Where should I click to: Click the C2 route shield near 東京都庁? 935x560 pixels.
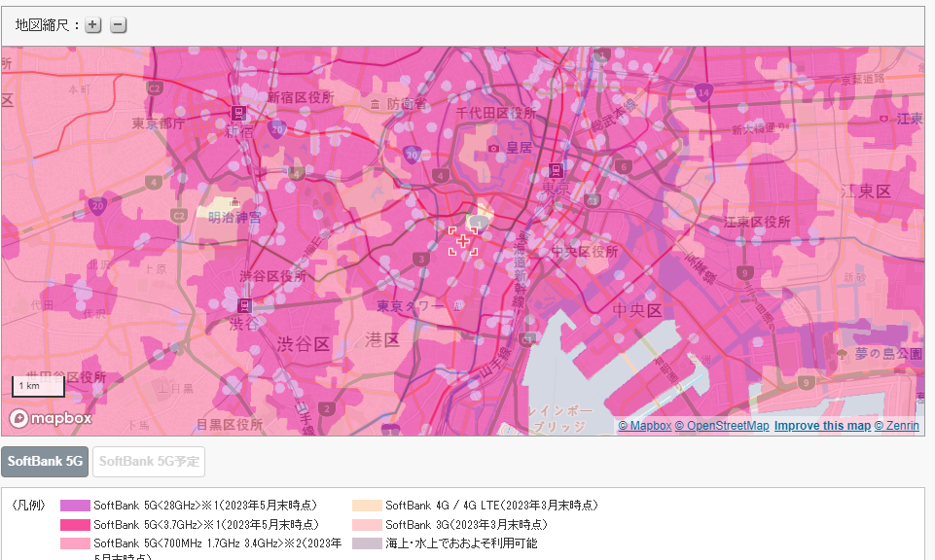(x=155, y=88)
